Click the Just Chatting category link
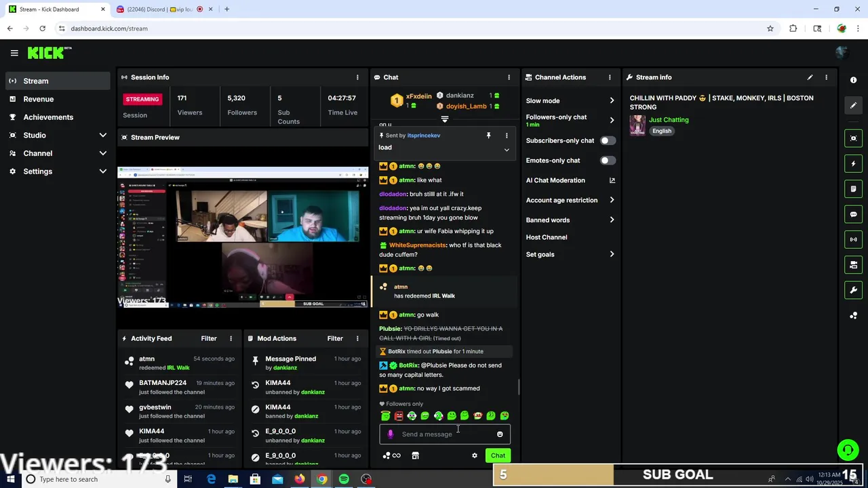 pos(669,120)
